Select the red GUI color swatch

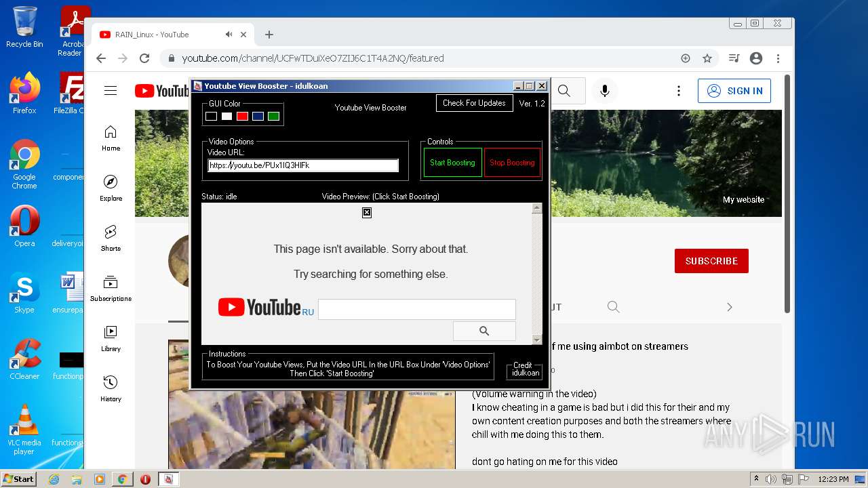point(242,117)
